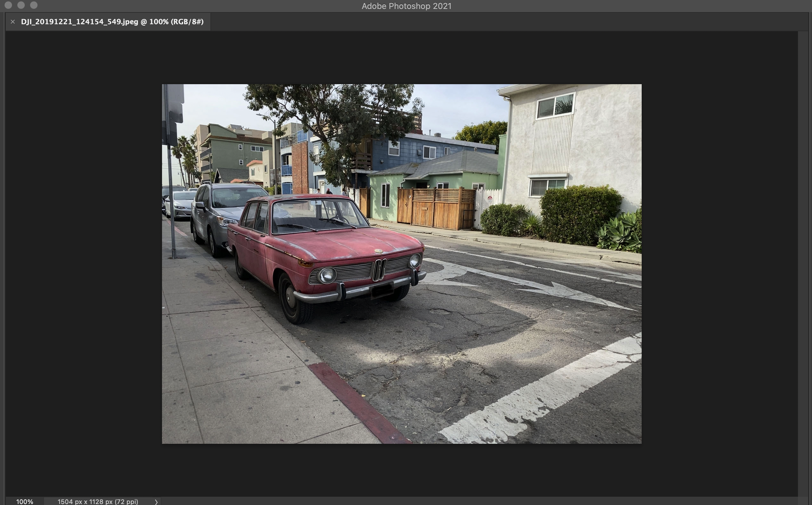Expand the status bar chevron menu
The height and width of the screenshot is (505, 812).
[156, 502]
